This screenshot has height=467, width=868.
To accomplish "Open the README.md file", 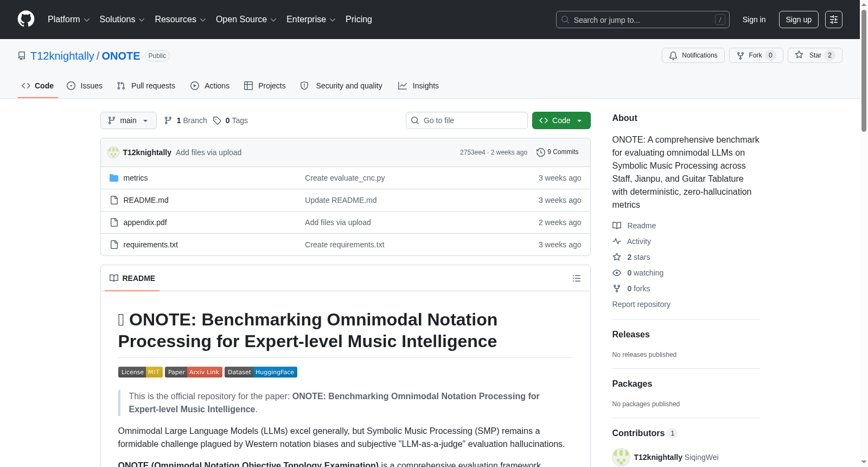I will [146, 200].
